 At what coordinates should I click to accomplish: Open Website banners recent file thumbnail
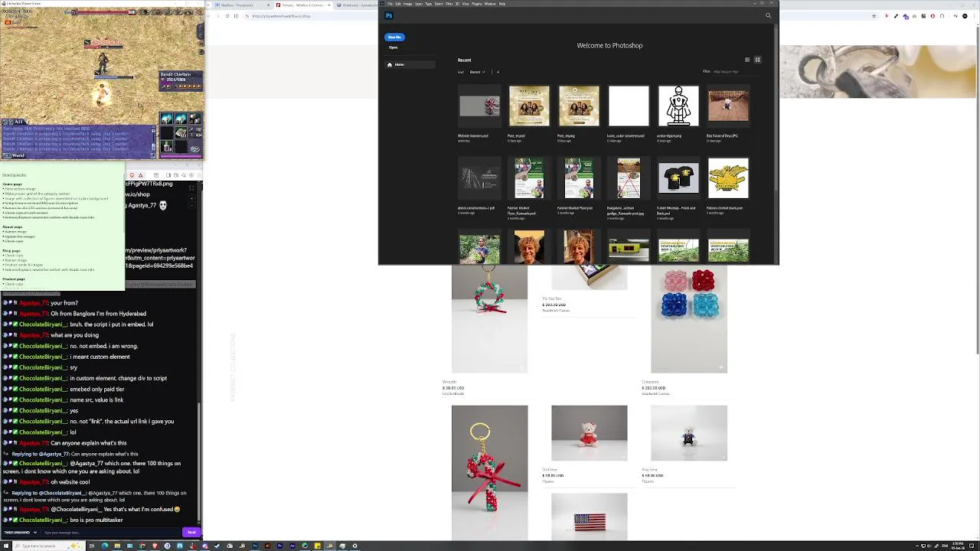coord(479,106)
